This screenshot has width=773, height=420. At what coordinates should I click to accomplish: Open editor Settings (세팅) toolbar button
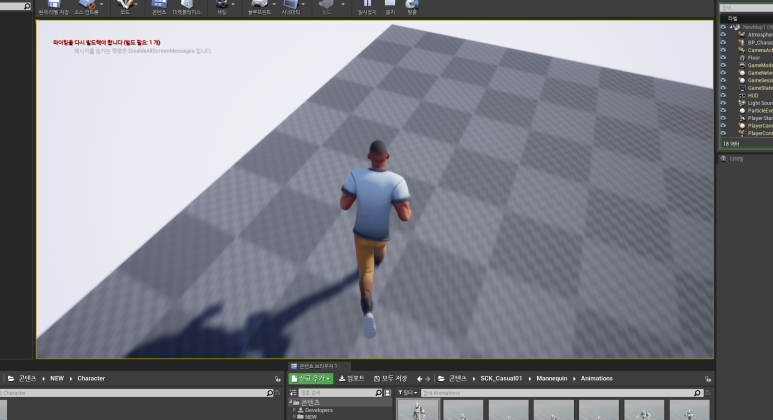coord(222,7)
